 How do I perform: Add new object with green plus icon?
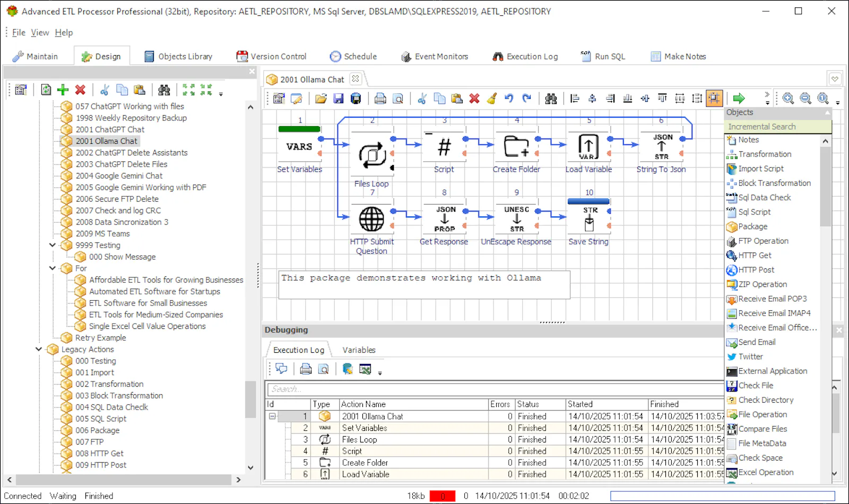(x=63, y=90)
